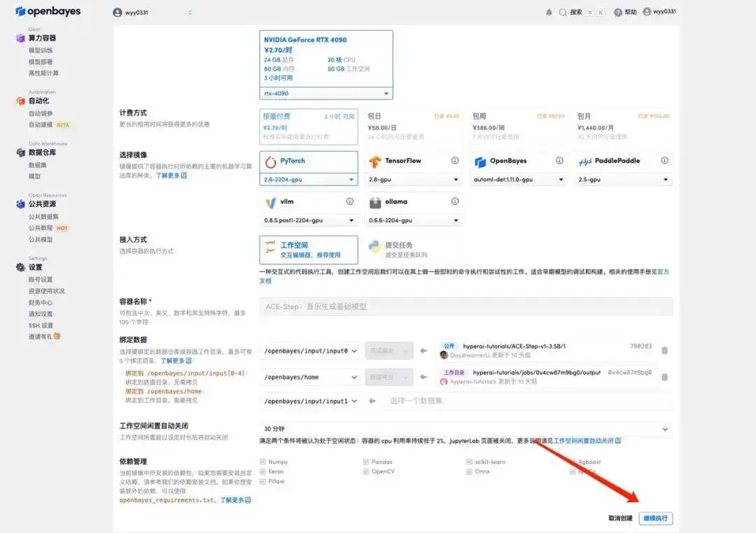Open 数据集 in the sidebar
The image size is (756, 533).
[x=38, y=165]
